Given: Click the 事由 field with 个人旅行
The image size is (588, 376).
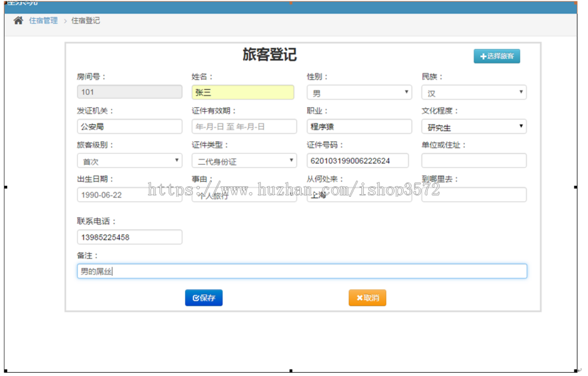Looking at the screenshot, I should [244, 195].
